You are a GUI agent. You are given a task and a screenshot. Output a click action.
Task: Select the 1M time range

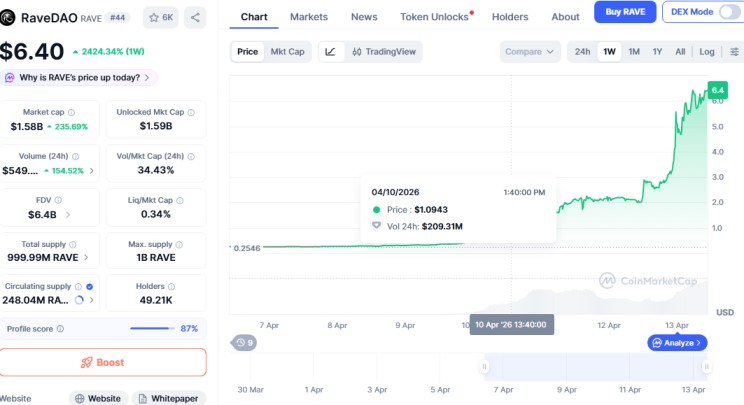pyautogui.click(x=634, y=52)
